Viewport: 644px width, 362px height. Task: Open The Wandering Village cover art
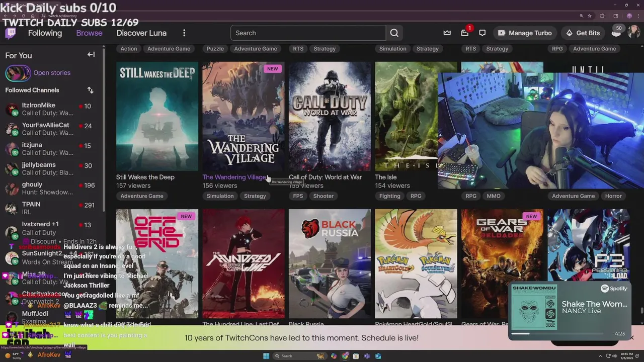[243, 117]
